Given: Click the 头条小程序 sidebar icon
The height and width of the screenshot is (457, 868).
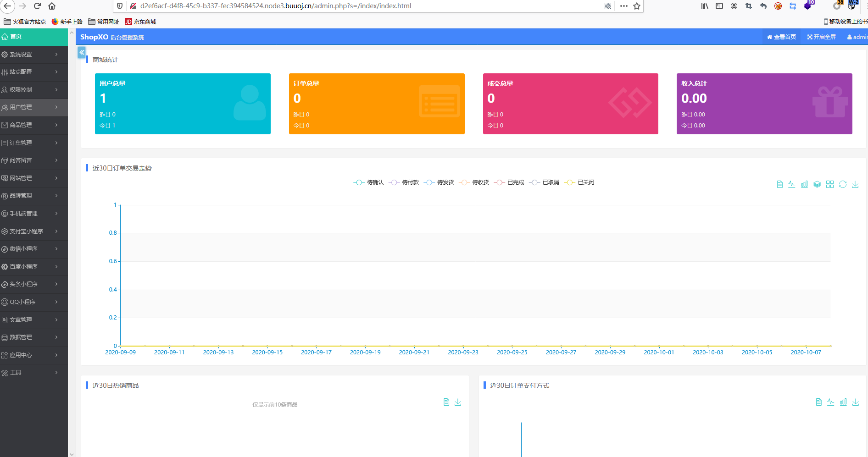Looking at the screenshot, I should click(x=5, y=284).
